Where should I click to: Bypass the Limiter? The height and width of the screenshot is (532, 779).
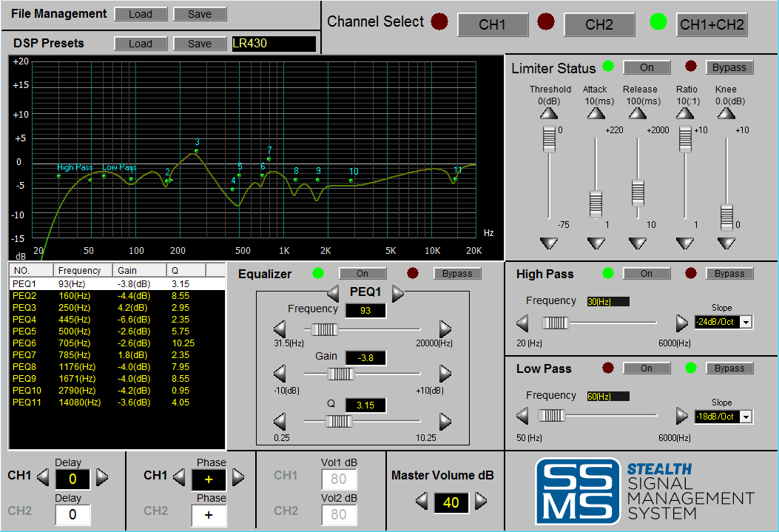pos(729,67)
